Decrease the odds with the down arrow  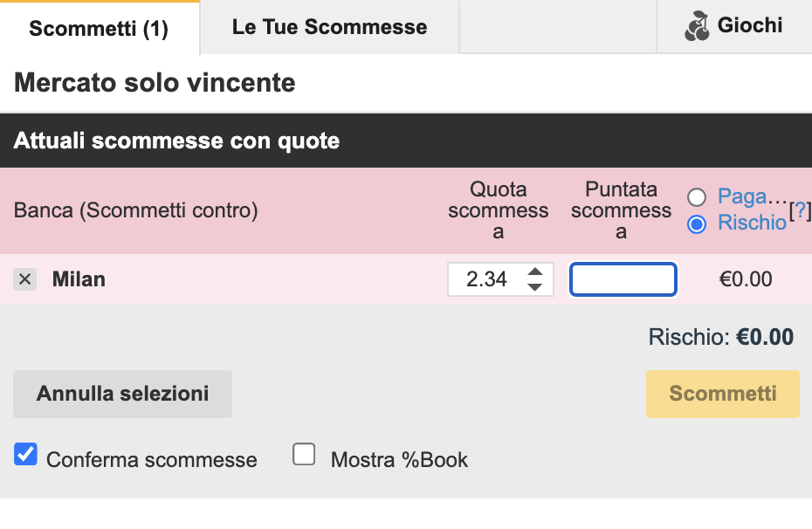point(535,287)
